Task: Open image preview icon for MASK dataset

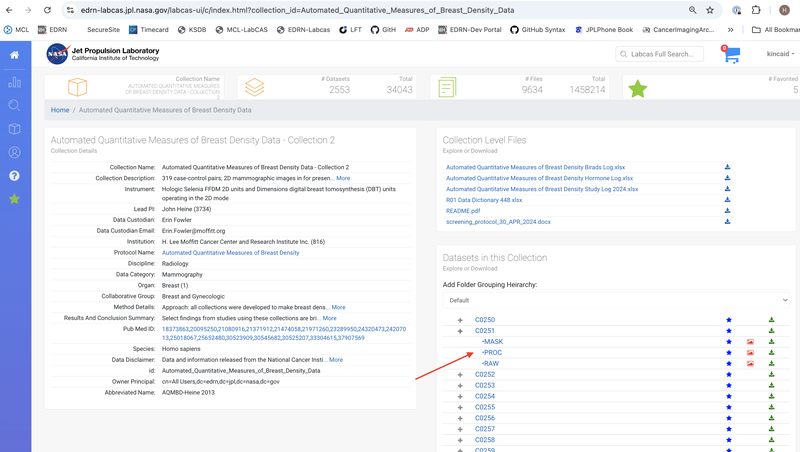Action: [750, 342]
